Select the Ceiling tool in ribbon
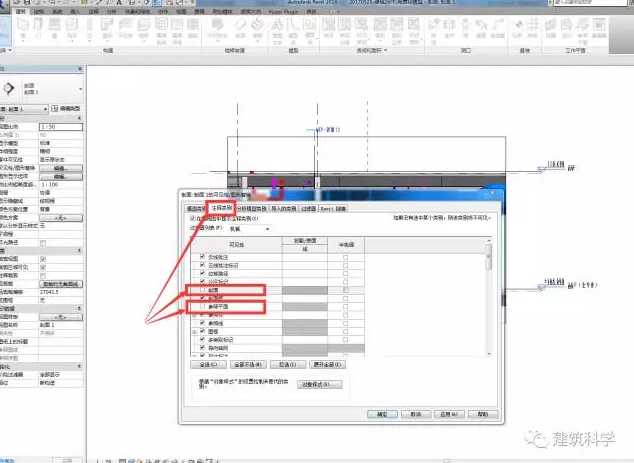Screen dimensions: 634x463 coord(125,28)
